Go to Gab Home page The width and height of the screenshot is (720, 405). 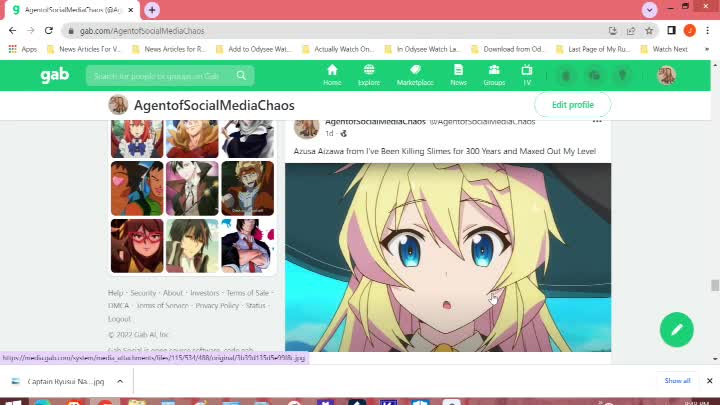332,75
